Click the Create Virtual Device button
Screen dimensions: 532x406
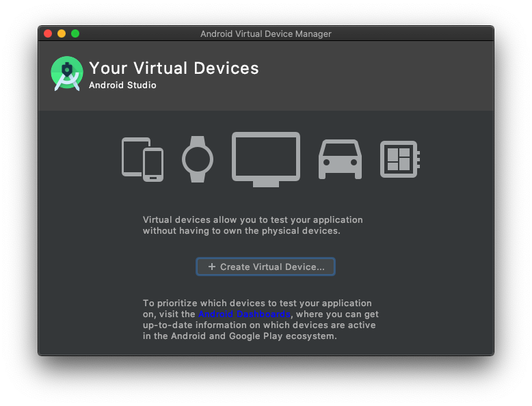click(x=265, y=267)
